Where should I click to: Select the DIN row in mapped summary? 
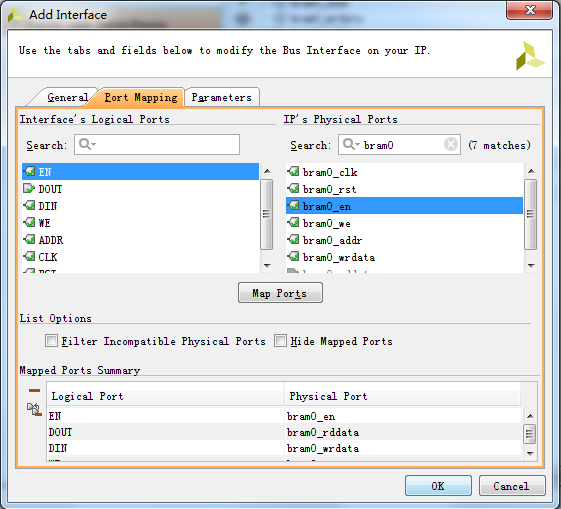(284, 448)
